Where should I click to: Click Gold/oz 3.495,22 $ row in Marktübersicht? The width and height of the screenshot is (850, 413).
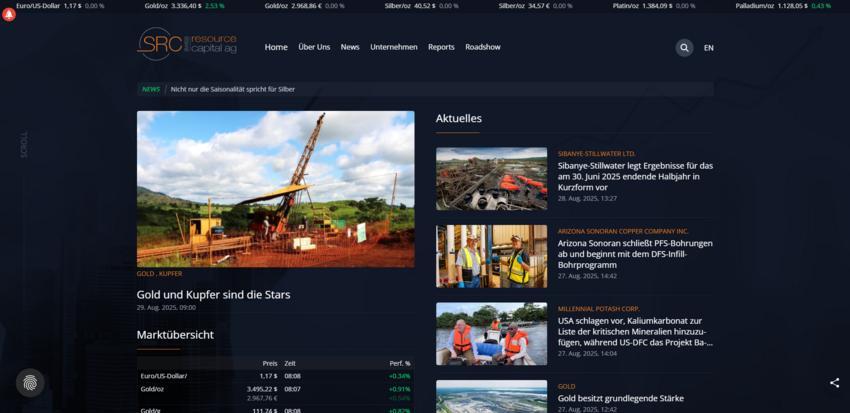click(x=275, y=393)
